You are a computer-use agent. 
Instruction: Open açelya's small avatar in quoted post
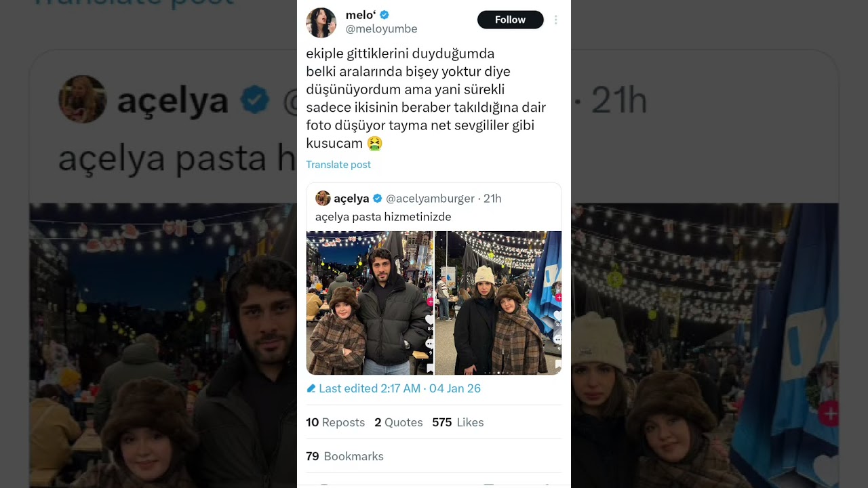tap(323, 198)
